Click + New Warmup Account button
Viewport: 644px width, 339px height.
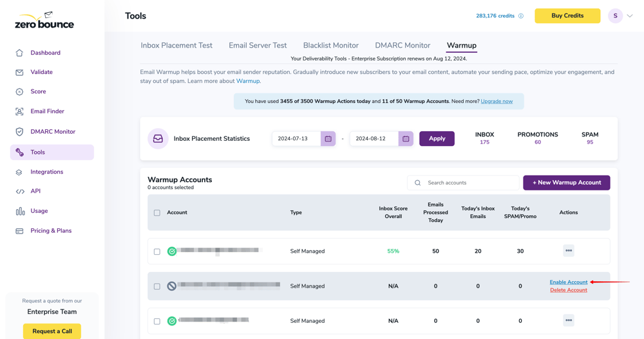click(x=566, y=183)
